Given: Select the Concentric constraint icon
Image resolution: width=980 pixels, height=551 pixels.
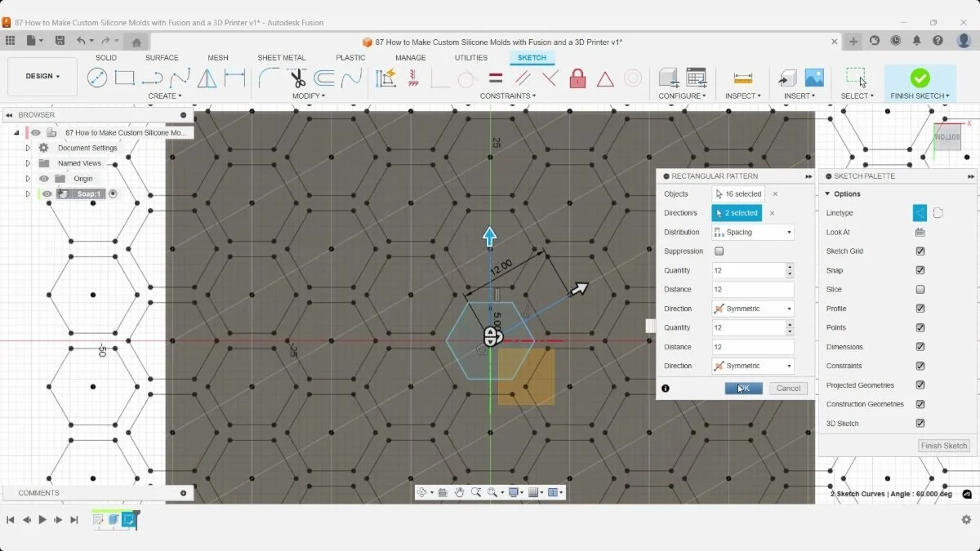Looking at the screenshot, I should tap(633, 78).
